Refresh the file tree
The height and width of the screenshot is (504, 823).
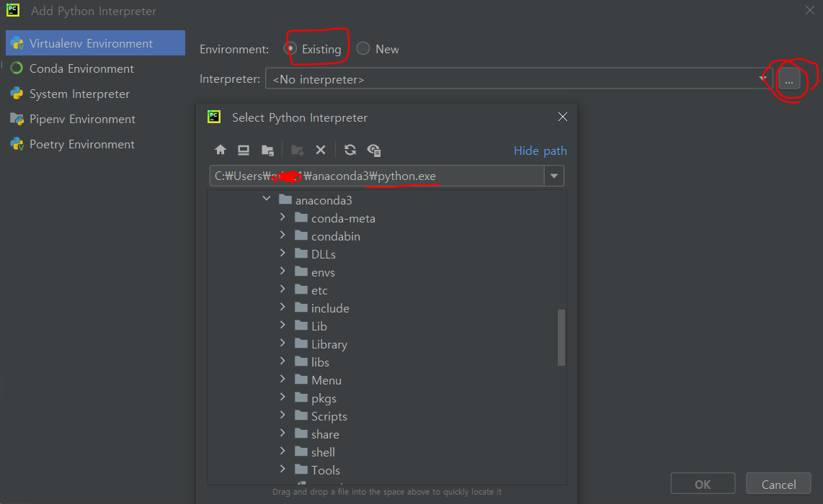pyautogui.click(x=350, y=150)
